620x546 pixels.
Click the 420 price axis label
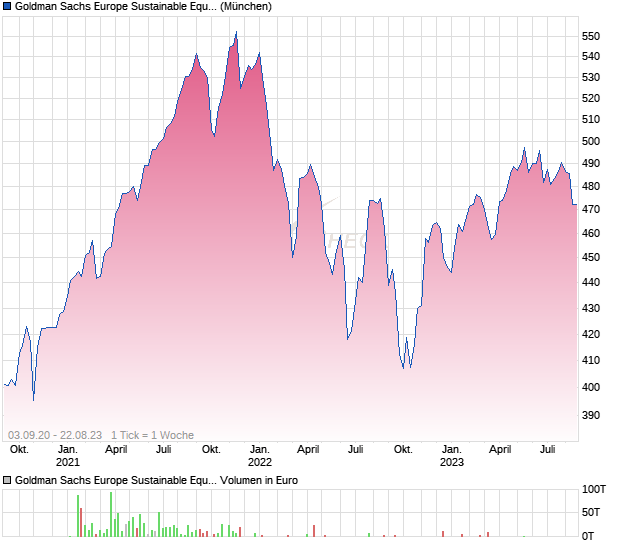click(591, 334)
